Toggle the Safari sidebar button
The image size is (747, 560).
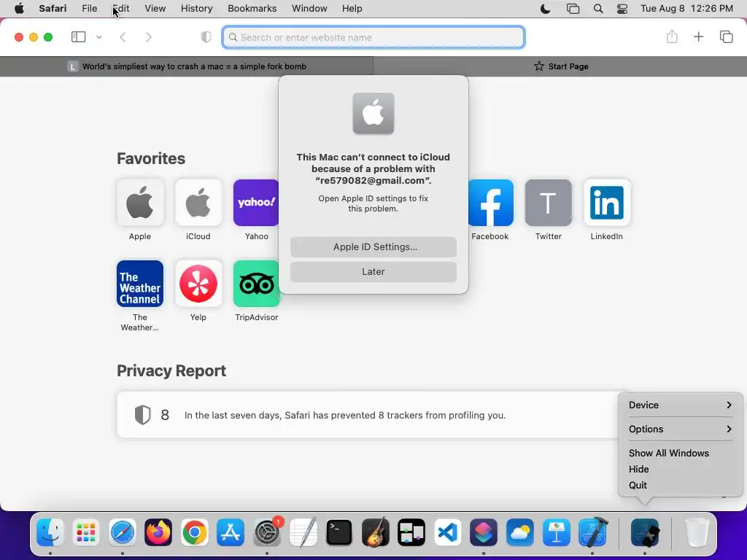click(x=78, y=37)
